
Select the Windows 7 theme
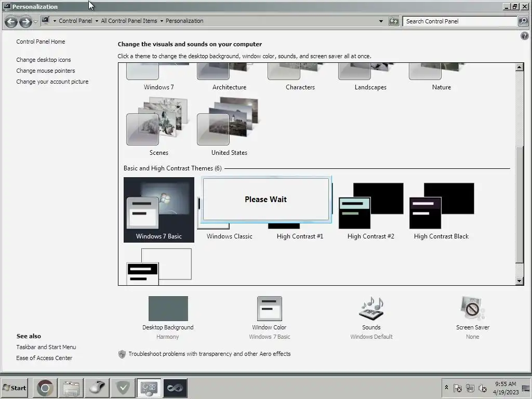point(158,78)
